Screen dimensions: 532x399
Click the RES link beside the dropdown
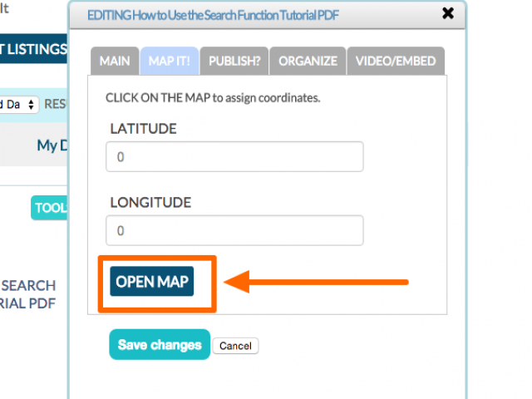(56, 104)
